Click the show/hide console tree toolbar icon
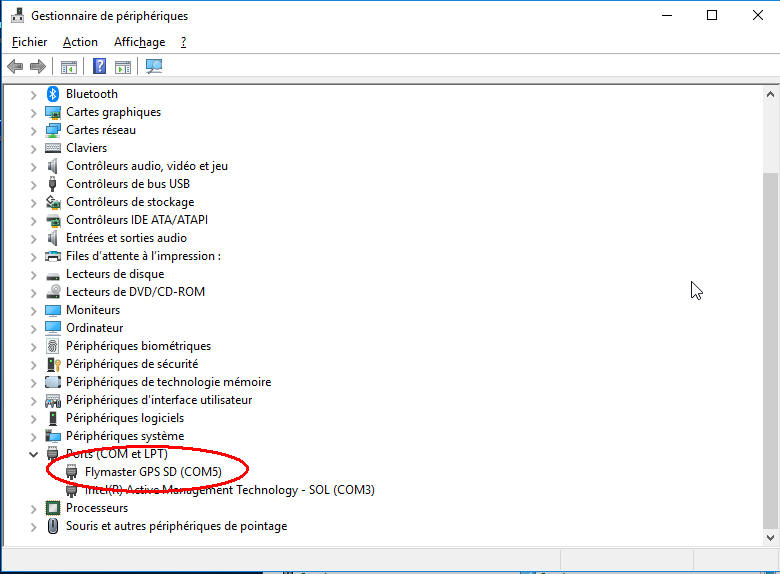Viewport: 780px width, 574px height. pyautogui.click(x=69, y=66)
